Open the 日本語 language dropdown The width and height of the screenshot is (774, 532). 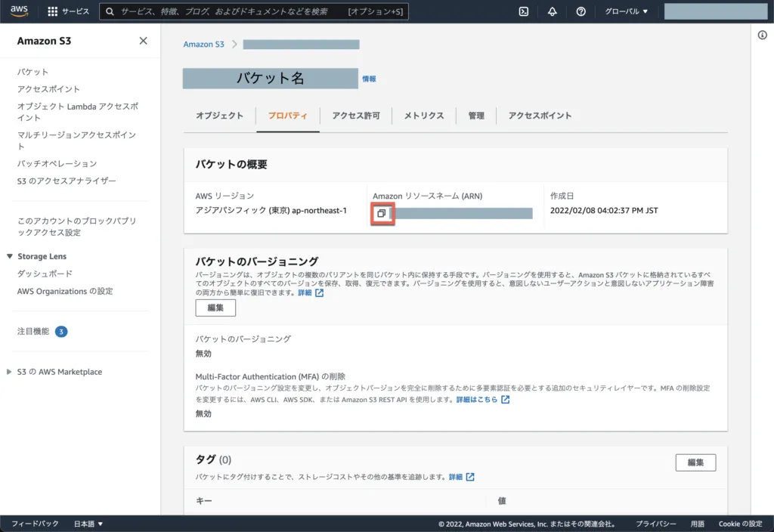click(x=88, y=524)
